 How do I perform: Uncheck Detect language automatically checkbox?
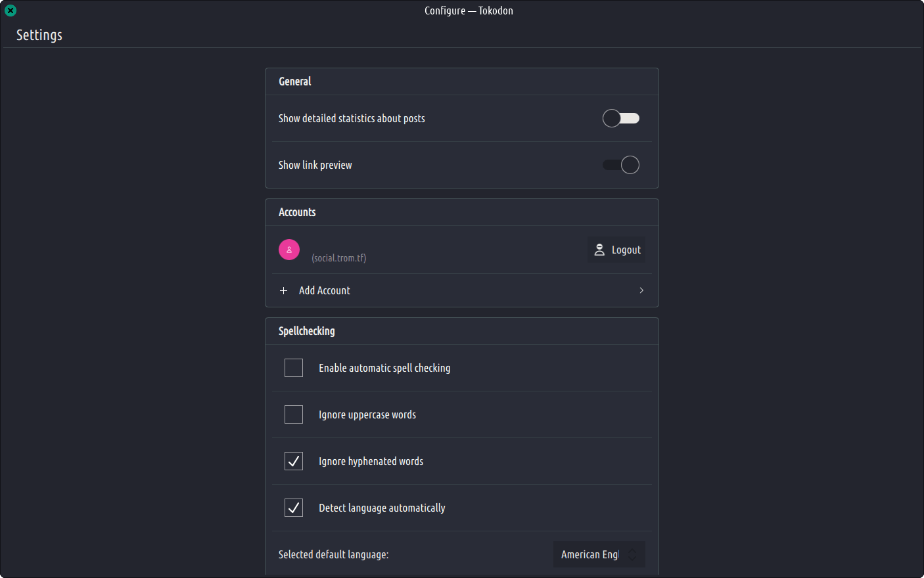pyautogui.click(x=294, y=508)
